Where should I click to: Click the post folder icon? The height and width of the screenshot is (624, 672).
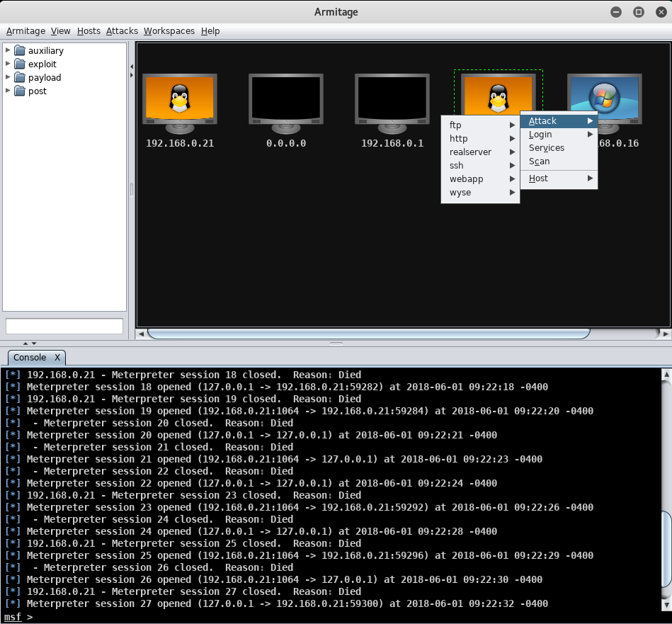pos(20,91)
